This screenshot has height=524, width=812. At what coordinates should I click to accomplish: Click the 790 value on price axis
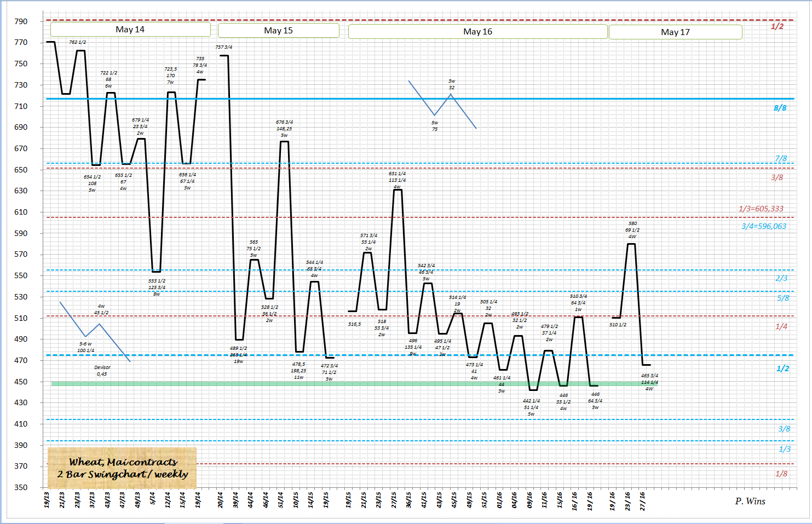coord(21,21)
